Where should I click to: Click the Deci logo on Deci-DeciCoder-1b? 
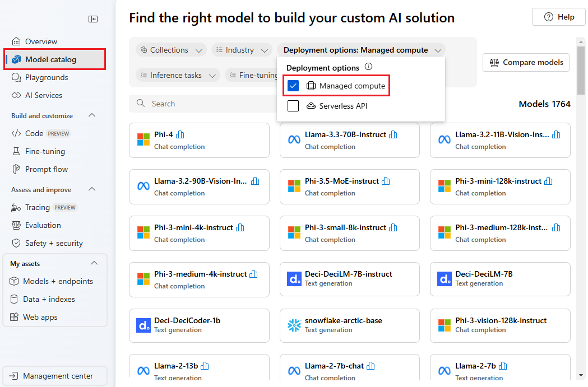pos(143,325)
